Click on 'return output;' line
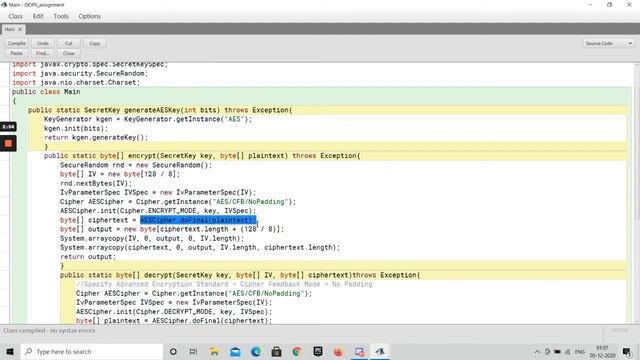This screenshot has height=360, width=640. 88,257
